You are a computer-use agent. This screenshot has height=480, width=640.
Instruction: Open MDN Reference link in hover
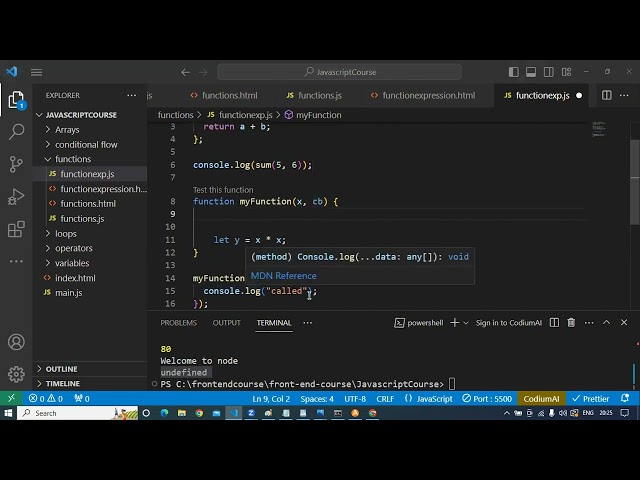pyautogui.click(x=284, y=276)
